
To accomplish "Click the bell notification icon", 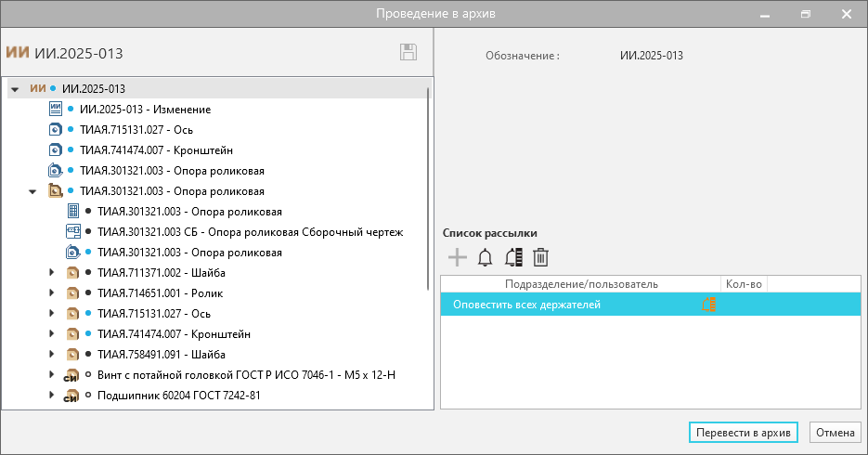I will [x=485, y=258].
